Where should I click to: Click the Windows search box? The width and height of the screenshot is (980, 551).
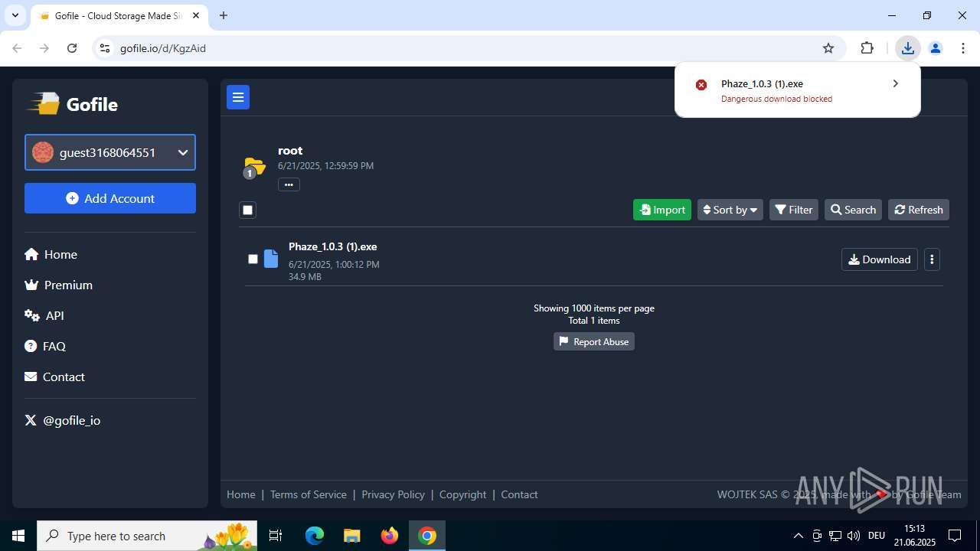[149, 536]
